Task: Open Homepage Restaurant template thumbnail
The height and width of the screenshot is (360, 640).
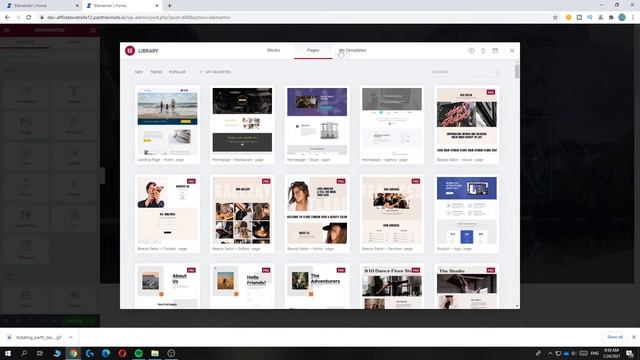Action: coord(242,121)
